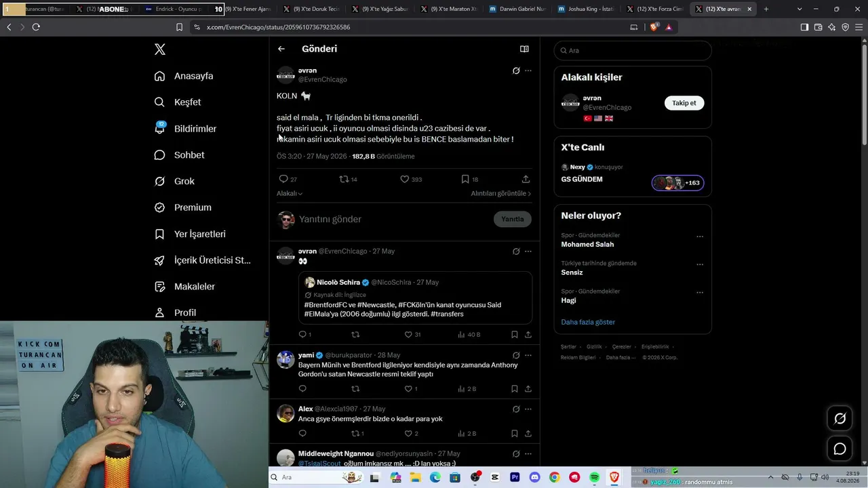Go back with the Gönderi arrow

281,49
